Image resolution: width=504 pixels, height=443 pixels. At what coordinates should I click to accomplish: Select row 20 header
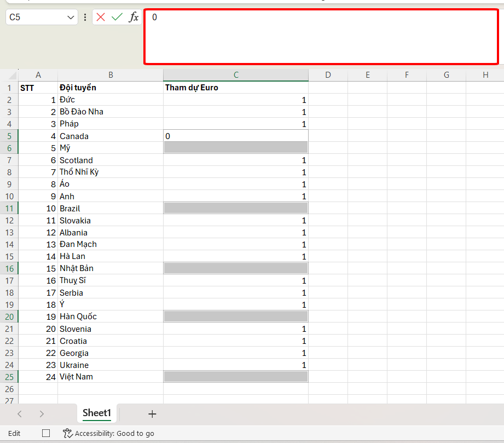coord(9,317)
